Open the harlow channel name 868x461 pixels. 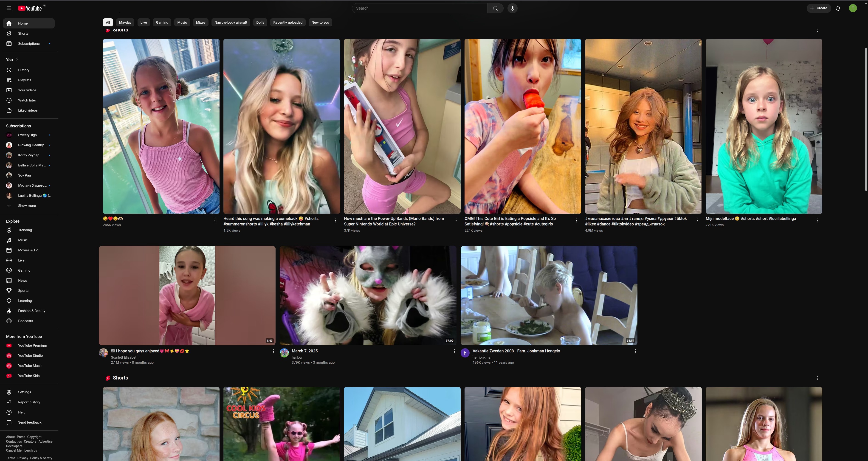[x=297, y=357]
